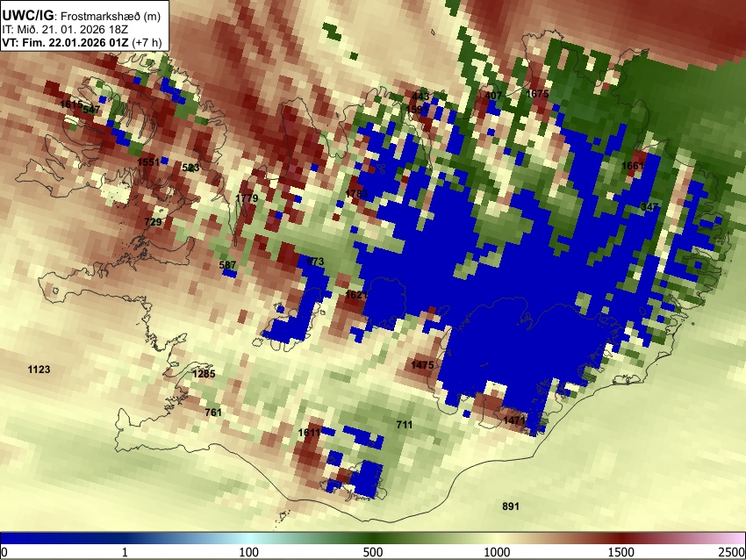Click the 1615 value on the map
The image size is (746, 560).
coord(71,104)
